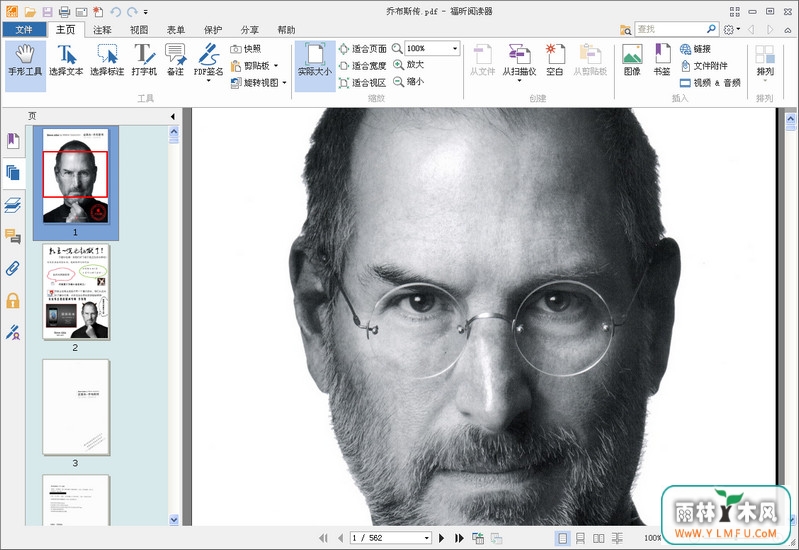Open the Digital Signatures side panel
The width and height of the screenshot is (799, 550).
coord(13,332)
